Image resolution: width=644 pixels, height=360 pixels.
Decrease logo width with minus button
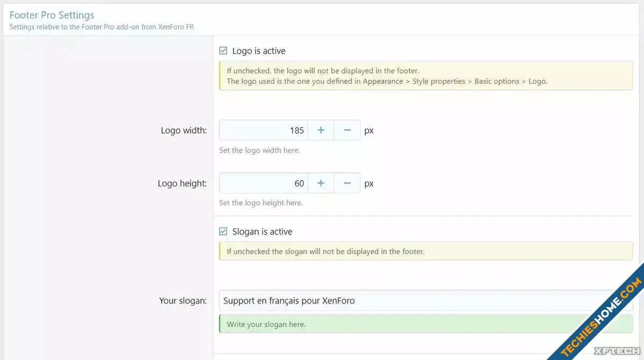pos(347,131)
